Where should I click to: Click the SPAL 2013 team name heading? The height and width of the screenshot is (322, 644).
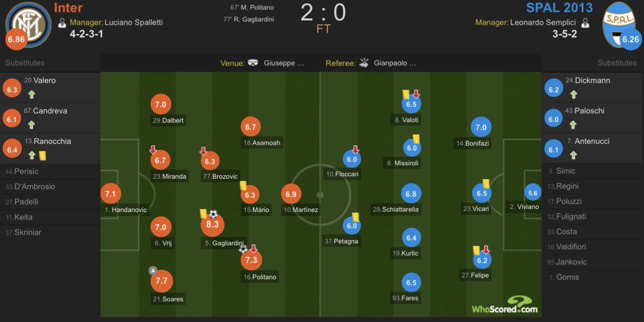559,7
